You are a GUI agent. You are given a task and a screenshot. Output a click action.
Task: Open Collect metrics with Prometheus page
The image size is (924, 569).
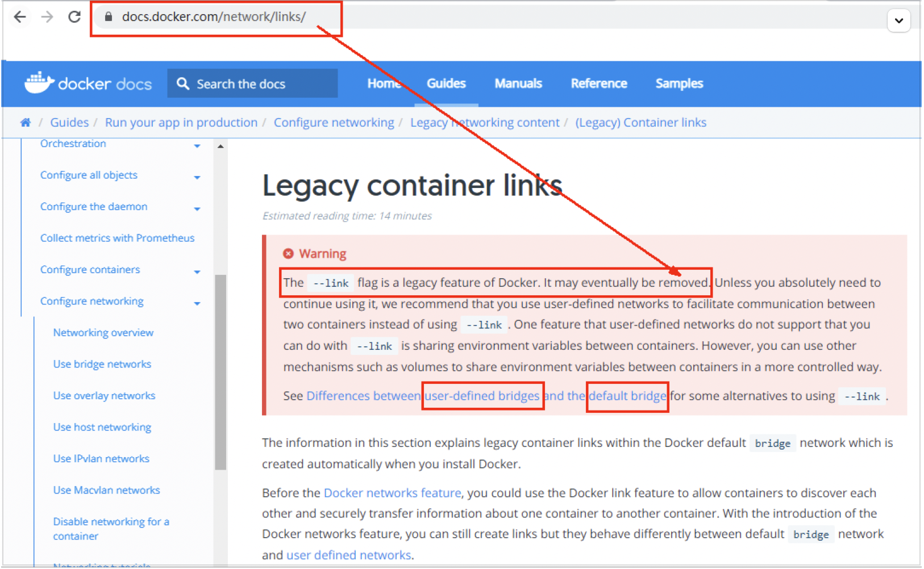(117, 238)
